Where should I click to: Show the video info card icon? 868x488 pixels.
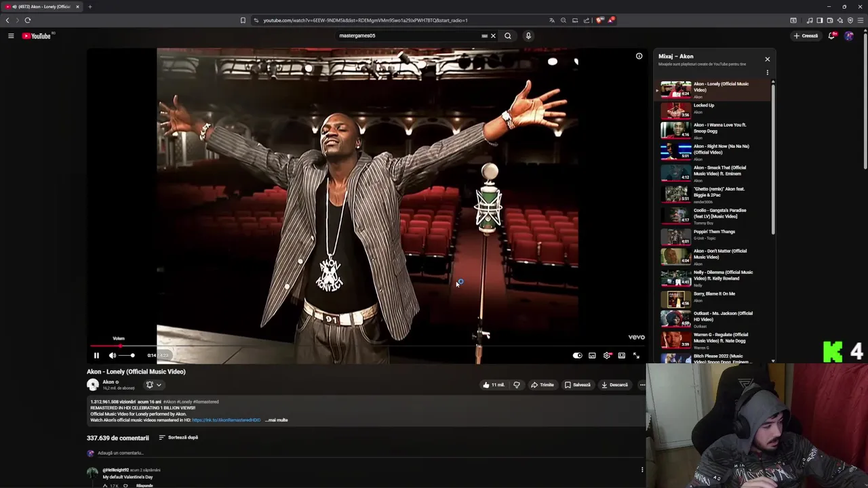(639, 56)
